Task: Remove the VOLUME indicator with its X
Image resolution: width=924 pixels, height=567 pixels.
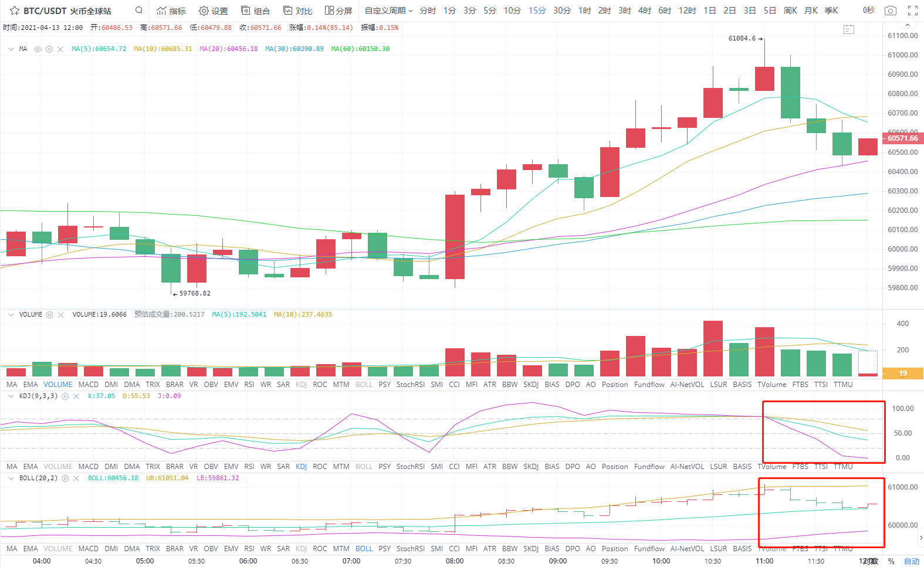Action: (61, 315)
